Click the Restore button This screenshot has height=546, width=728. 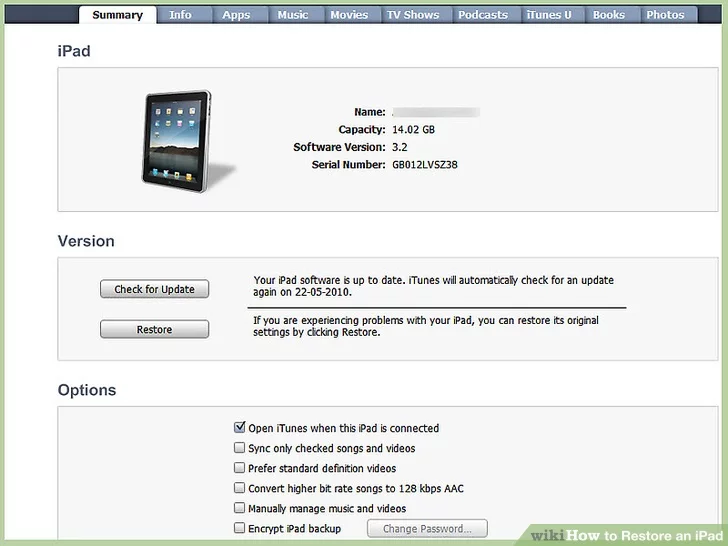coord(155,329)
